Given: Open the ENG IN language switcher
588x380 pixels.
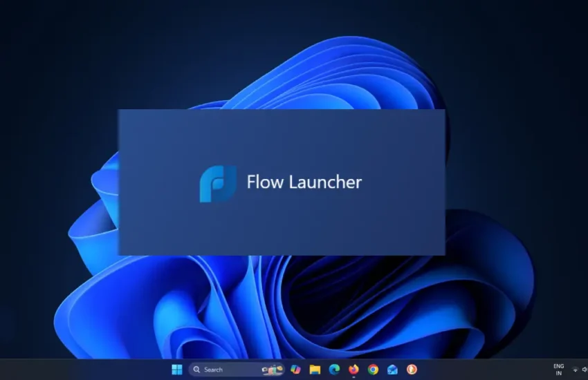Looking at the screenshot, I should point(559,370).
